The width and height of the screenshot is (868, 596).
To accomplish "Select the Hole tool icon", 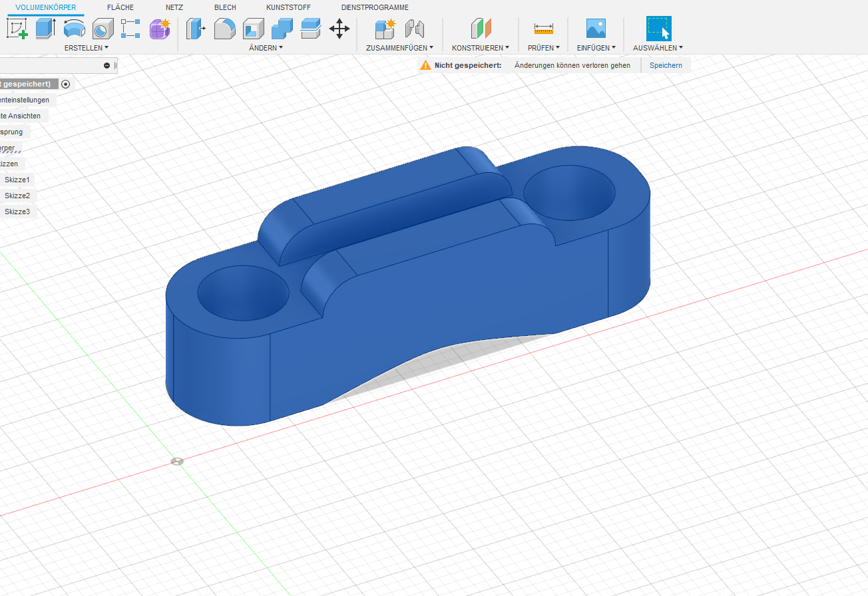I will click(103, 29).
